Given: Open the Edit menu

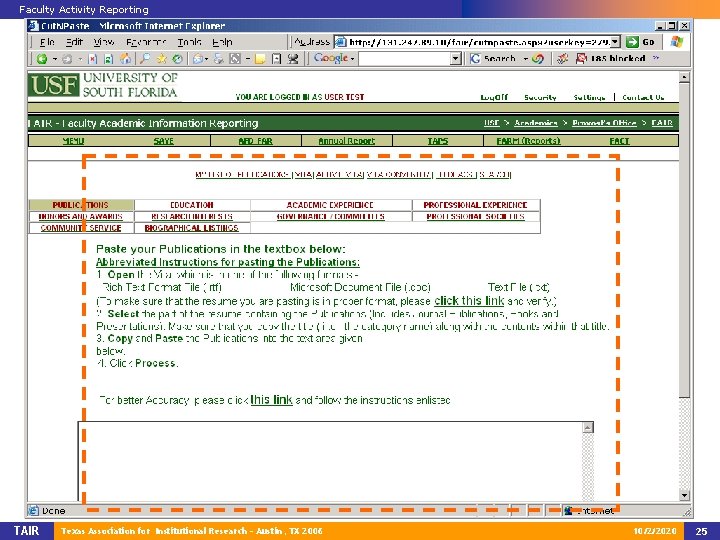Looking at the screenshot, I should pyautogui.click(x=74, y=42).
